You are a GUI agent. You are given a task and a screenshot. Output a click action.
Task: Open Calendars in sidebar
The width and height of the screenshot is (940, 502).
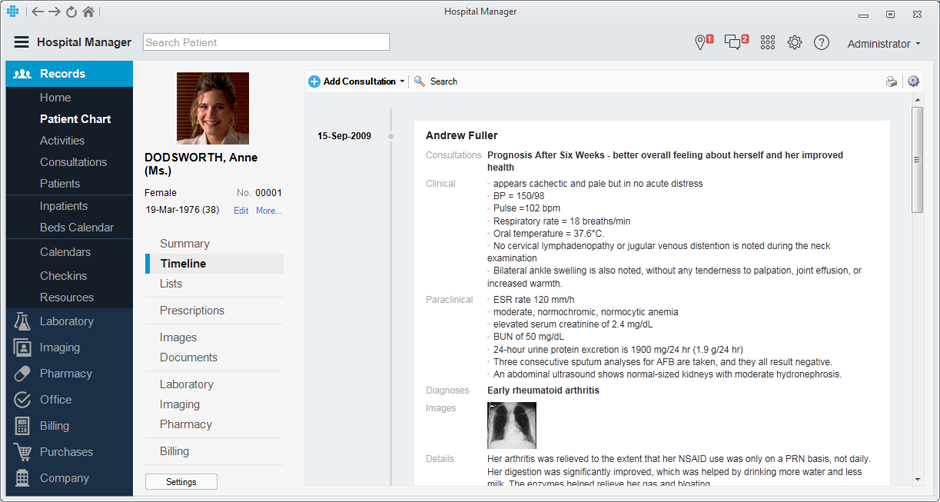(65, 252)
